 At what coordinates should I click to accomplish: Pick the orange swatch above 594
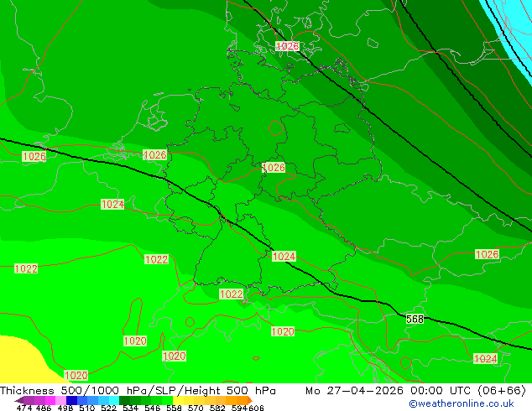click(x=242, y=400)
